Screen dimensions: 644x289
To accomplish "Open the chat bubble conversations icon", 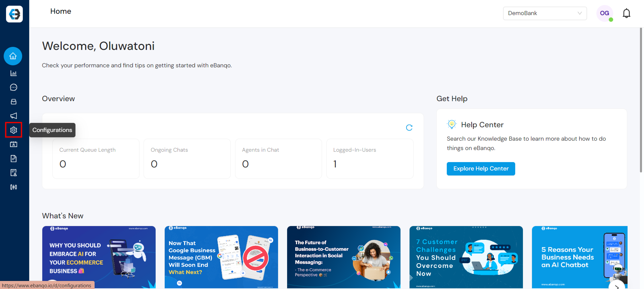I will click(x=14, y=87).
